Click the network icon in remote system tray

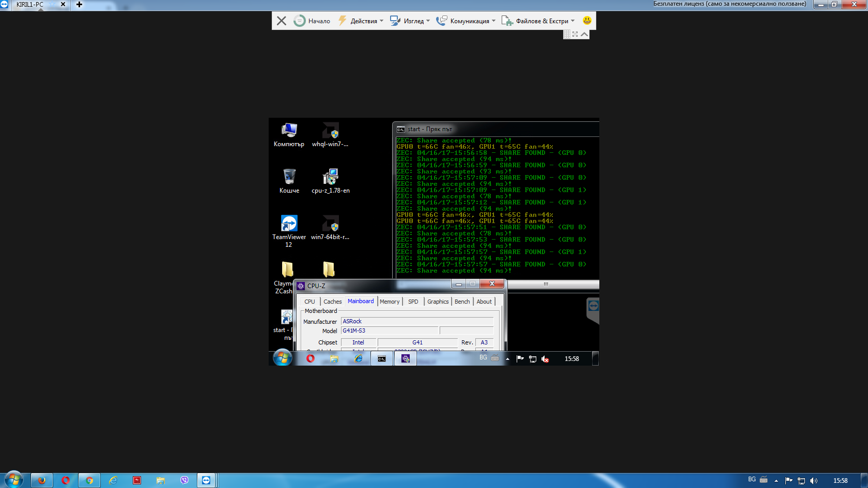point(532,359)
